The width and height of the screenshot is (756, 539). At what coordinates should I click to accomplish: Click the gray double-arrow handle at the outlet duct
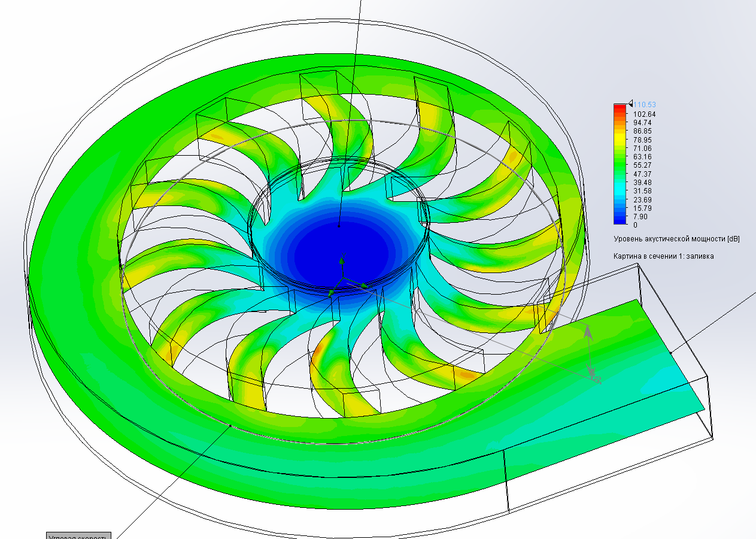pos(590,352)
